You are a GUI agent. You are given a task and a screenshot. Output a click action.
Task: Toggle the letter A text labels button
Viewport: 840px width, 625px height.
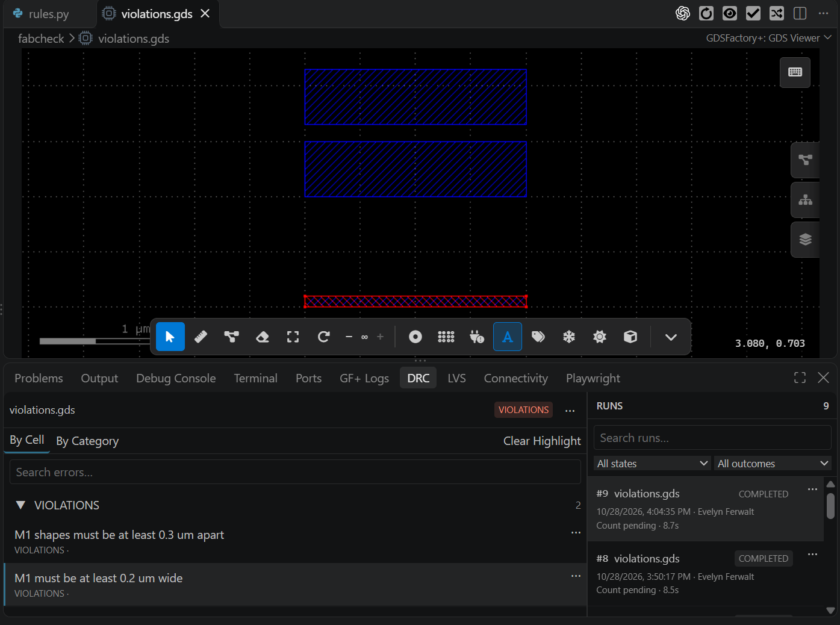pyautogui.click(x=508, y=337)
